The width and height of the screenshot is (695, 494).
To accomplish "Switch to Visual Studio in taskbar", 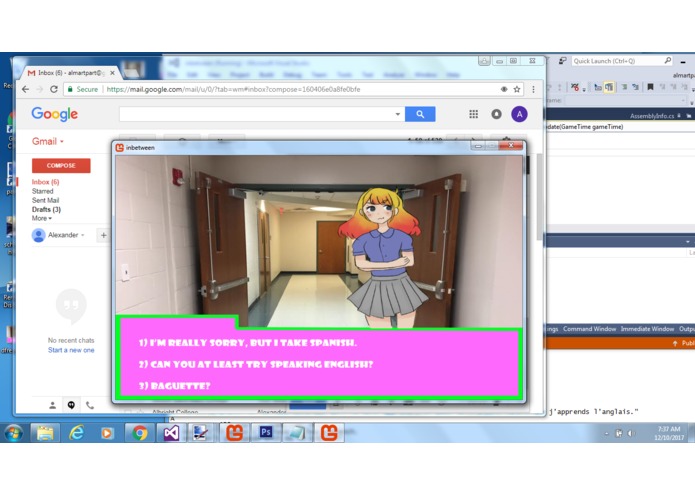I will [x=171, y=433].
